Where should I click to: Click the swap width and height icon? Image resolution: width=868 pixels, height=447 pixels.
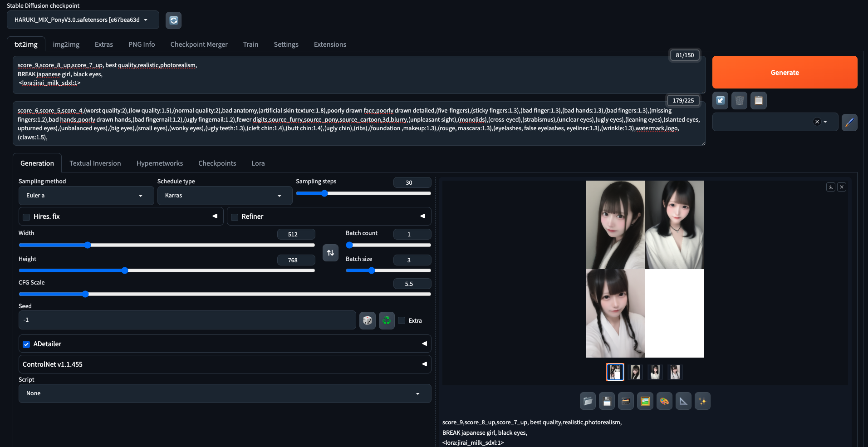(330, 253)
